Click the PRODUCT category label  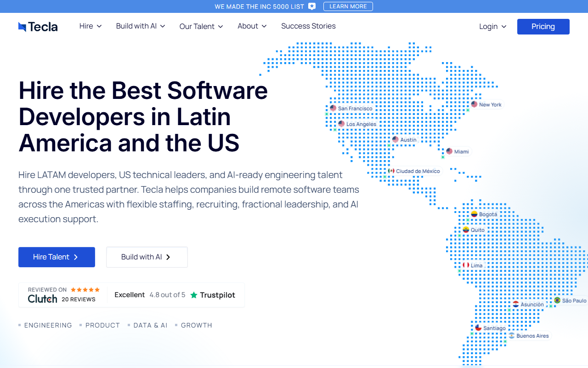[x=102, y=325]
